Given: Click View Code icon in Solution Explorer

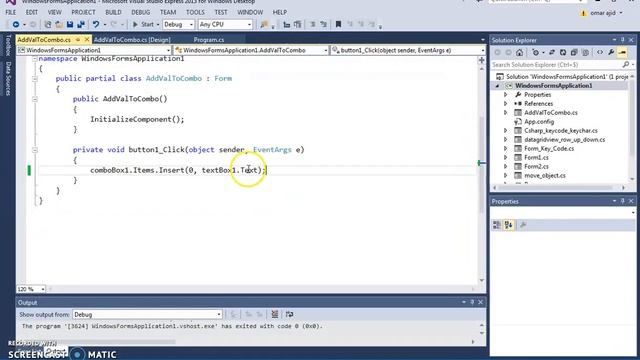Looking at the screenshot, I should point(600,53).
